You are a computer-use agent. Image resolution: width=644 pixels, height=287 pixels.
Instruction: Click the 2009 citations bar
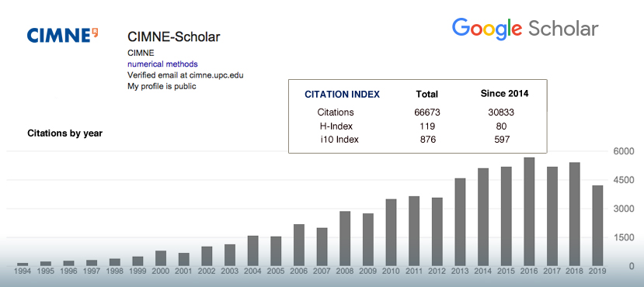pos(368,240)
